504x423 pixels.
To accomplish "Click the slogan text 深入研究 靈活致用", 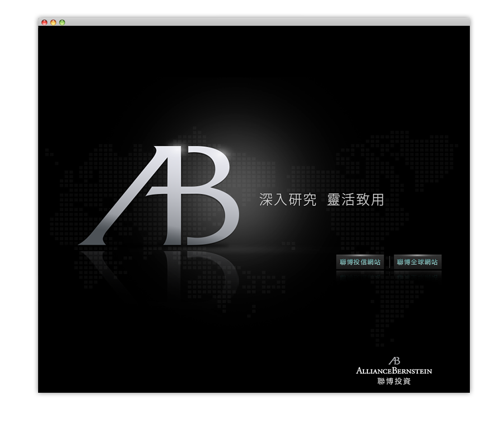I will [x=322, y=200].
